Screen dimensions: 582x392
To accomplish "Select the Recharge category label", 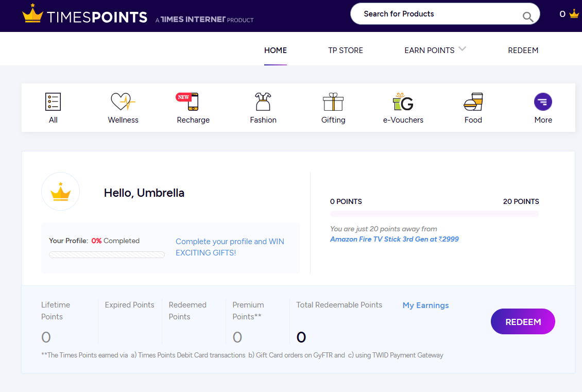I will (x=193, y=120).
